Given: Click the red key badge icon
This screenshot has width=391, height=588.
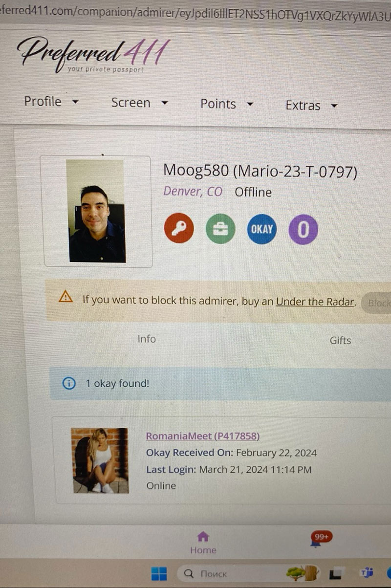Looking at the screenshot, I should [179, 229].
